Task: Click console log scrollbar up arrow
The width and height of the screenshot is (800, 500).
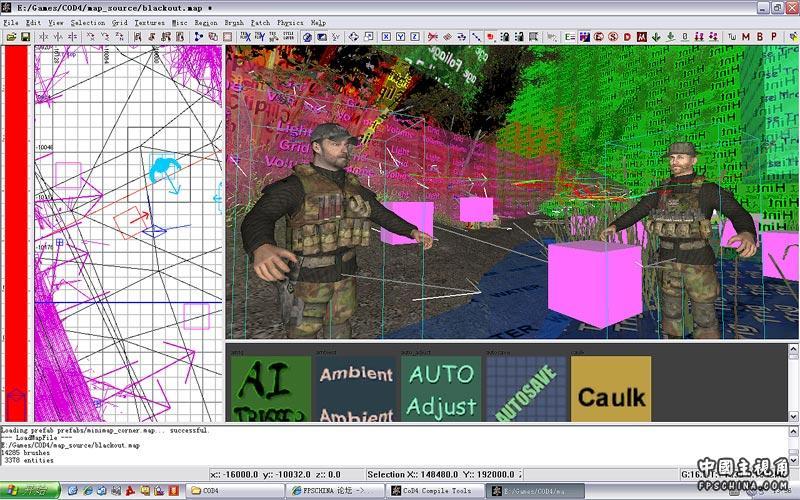Action: 793,432
